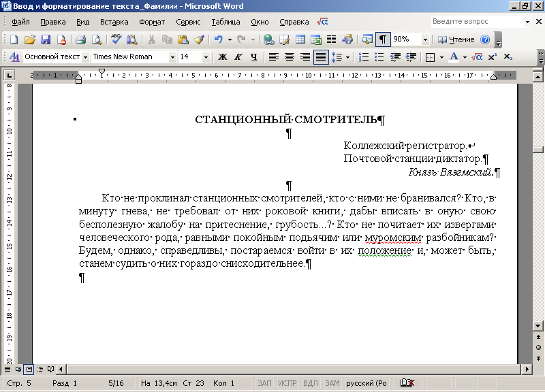Image resolution: width=545 pixels, height=392 pixels.
Task: Align the text to the left
Action: point(274,57)
